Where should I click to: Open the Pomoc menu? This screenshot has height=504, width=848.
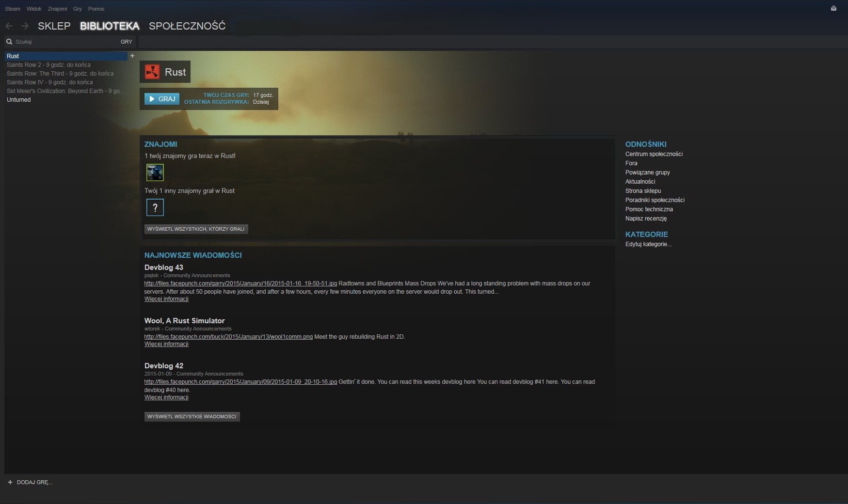[96, 9]
